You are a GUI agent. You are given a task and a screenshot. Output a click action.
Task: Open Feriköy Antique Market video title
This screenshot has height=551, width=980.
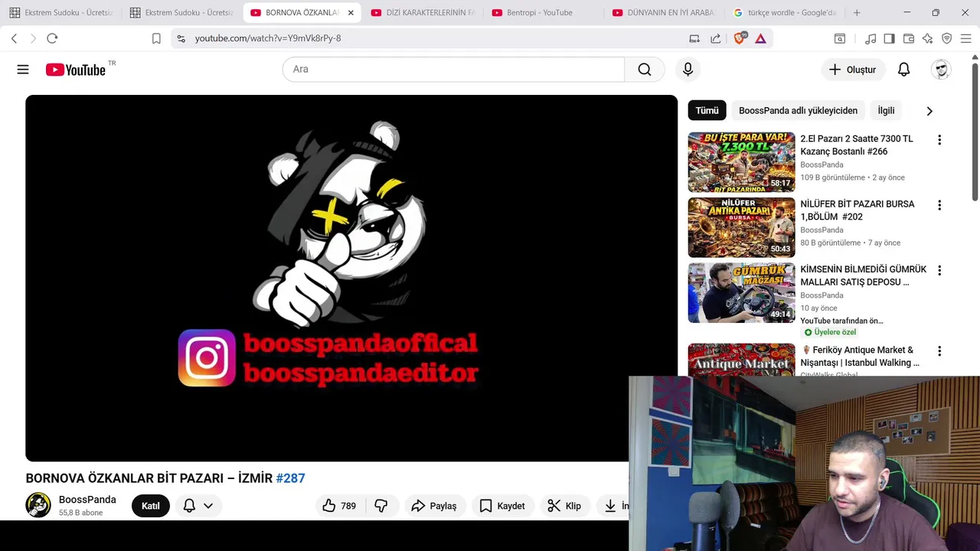(x=860, y=357)
